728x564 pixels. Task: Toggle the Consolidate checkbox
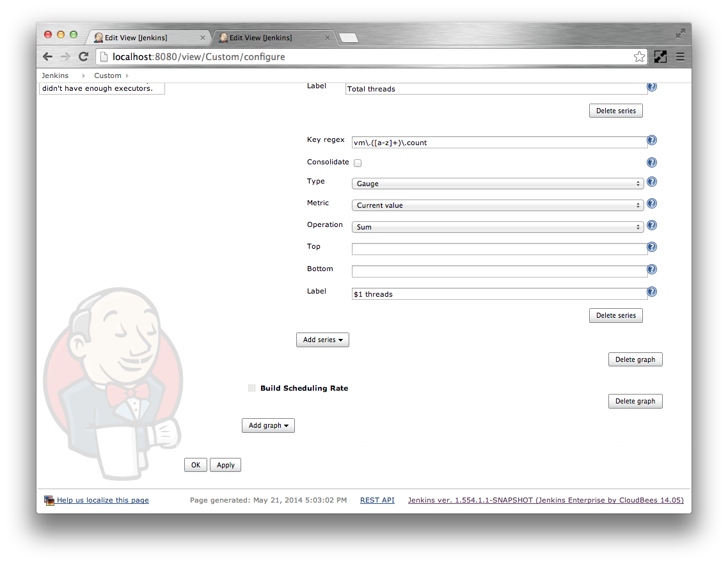(x=358, y=163)
